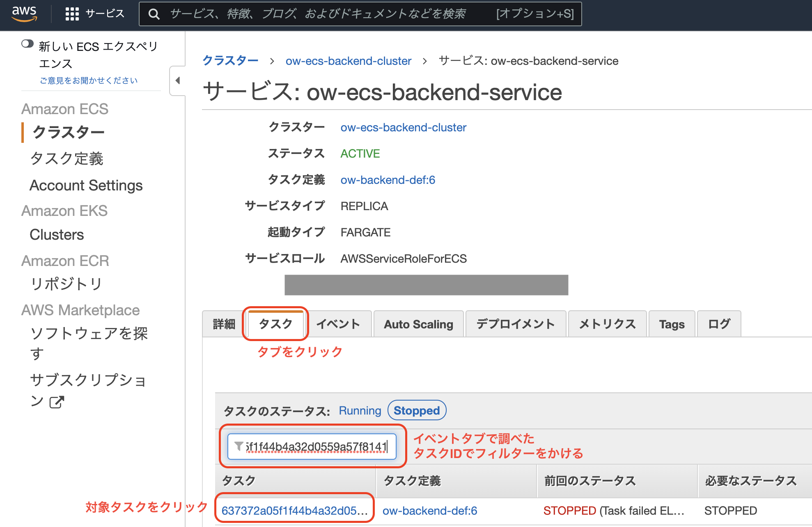Click the stopped task 637372a05f1f44b4a32d05 link

click(x=294, y=511)
